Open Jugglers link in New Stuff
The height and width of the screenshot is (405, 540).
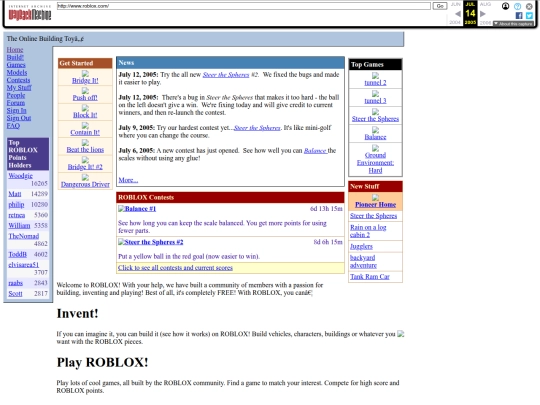[361, 246]
